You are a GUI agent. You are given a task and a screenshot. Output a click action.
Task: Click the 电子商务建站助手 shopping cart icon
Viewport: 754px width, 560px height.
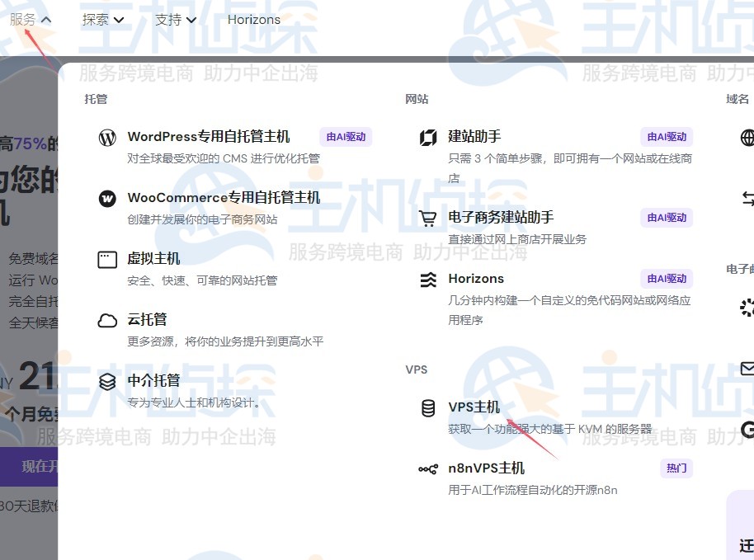pos(428,219)
